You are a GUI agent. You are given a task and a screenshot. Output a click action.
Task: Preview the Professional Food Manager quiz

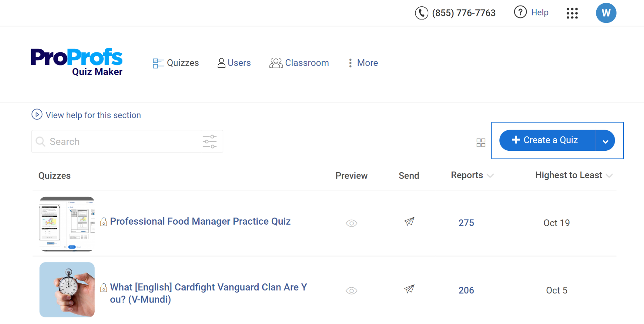352,223
